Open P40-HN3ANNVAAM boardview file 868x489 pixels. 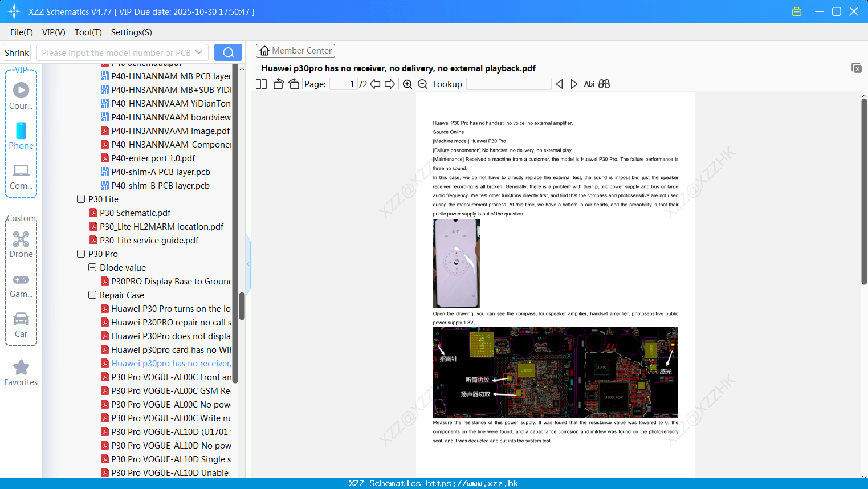coord(166,117)
